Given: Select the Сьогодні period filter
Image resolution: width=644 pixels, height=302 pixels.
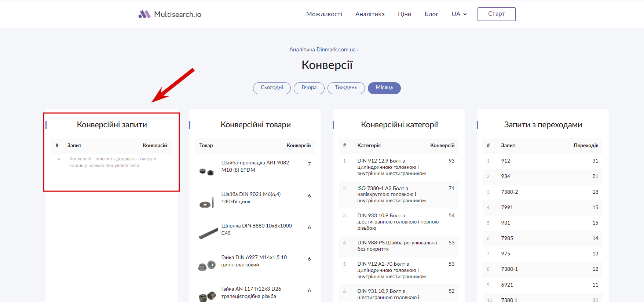Looking at the screenshot, I should (272, 88).
